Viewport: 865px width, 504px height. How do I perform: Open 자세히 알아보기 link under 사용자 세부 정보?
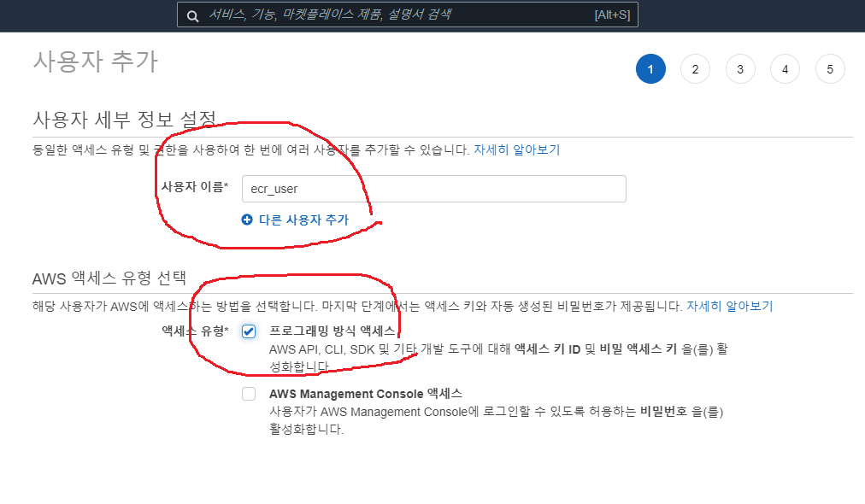517,149
